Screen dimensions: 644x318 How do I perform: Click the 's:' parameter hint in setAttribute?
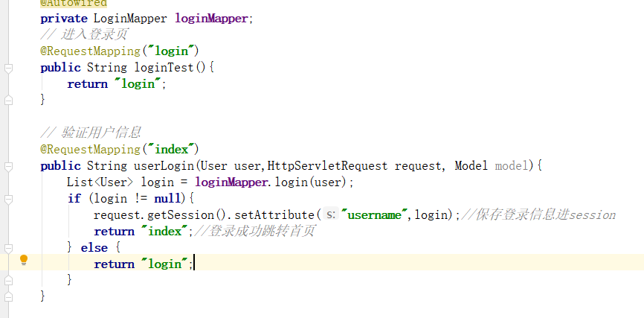(x=331, y=214)
